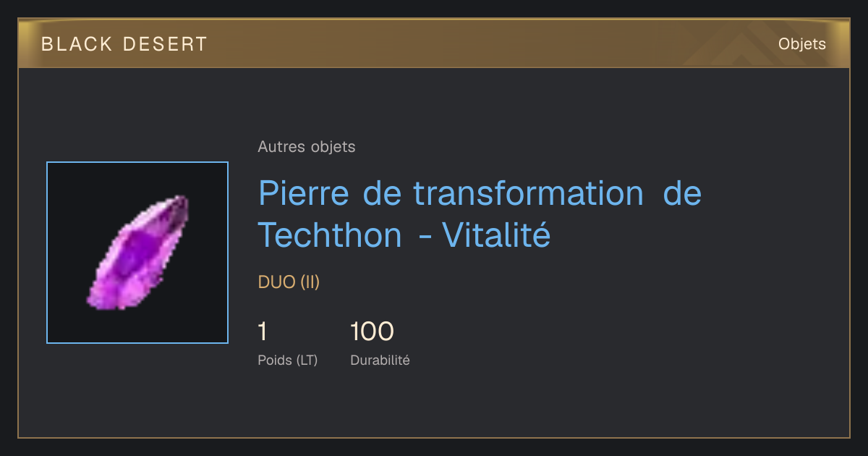Select the Objets label in header

click(x=802, y=43)
